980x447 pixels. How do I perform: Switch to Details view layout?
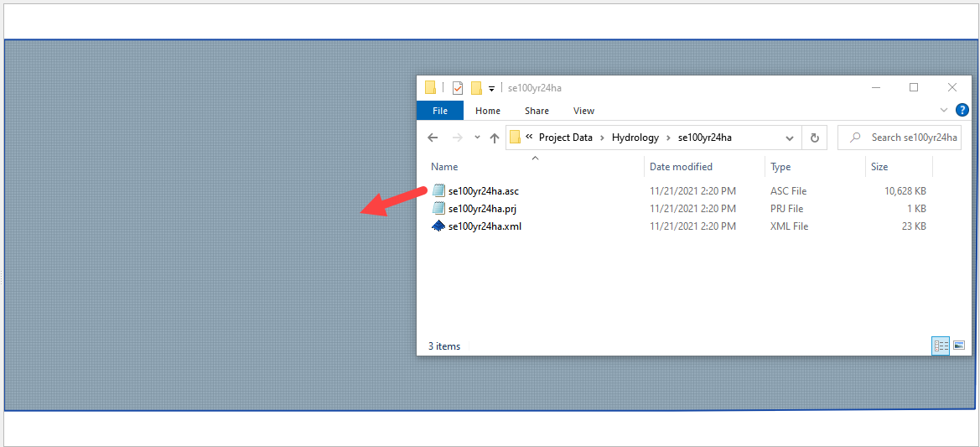pos(941,346)
